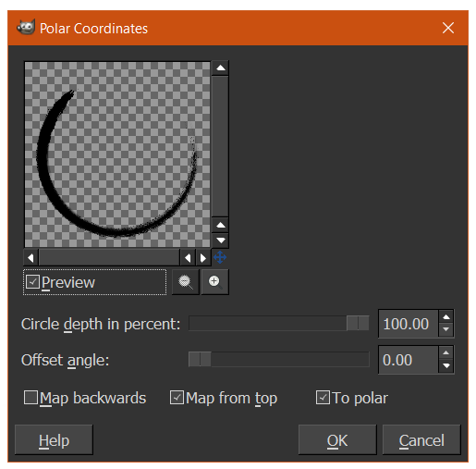Increase circle depth using up stepper arrow
This screenshot has height=469, width=476.
pyautogui.click(x=445, y=317)
